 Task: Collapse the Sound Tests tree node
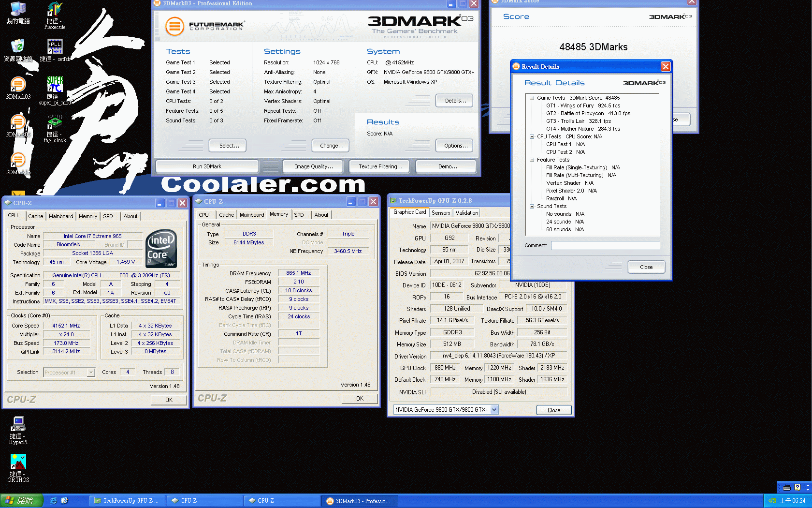point(532,206)
